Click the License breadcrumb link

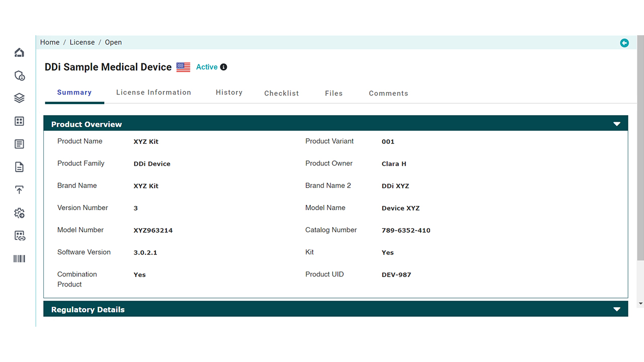tap(82, 43)
